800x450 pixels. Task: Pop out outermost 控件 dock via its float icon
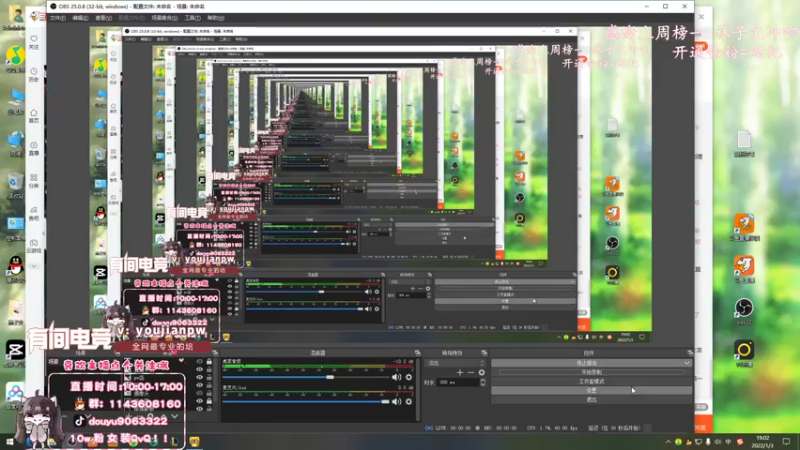pos(690,353)
